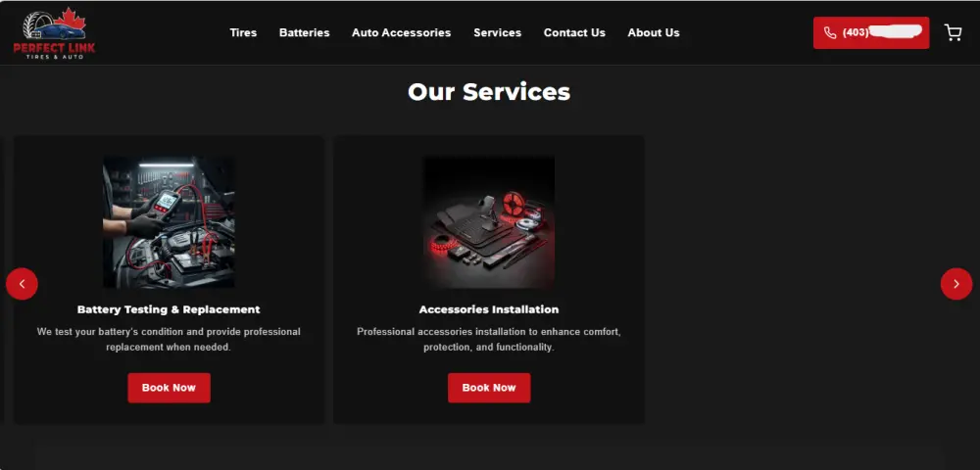Select Services from the top navigation
The width and height of the screenshot is (980, 470).
click(498, 32)
